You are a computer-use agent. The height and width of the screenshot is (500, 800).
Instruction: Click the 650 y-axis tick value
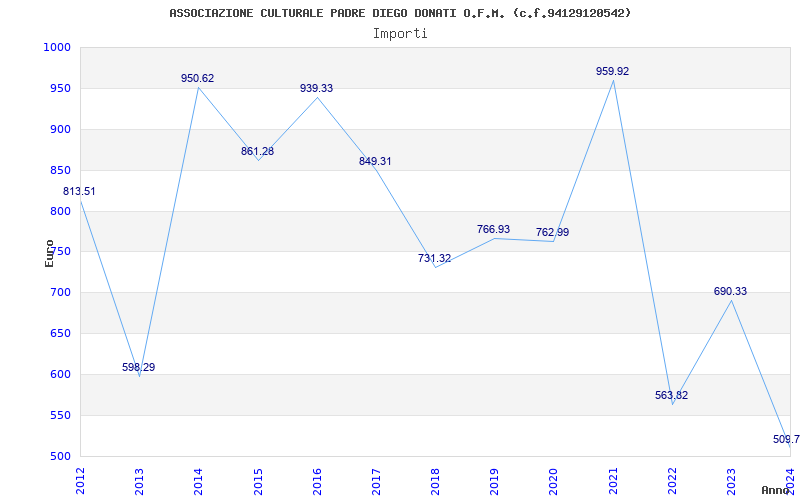tap(60, 333)
